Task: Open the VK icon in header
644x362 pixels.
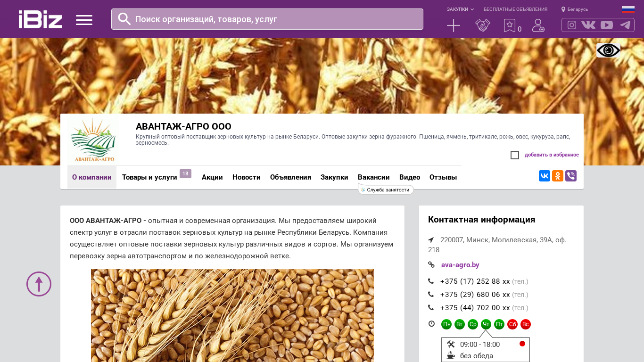Action: point(588,25)
